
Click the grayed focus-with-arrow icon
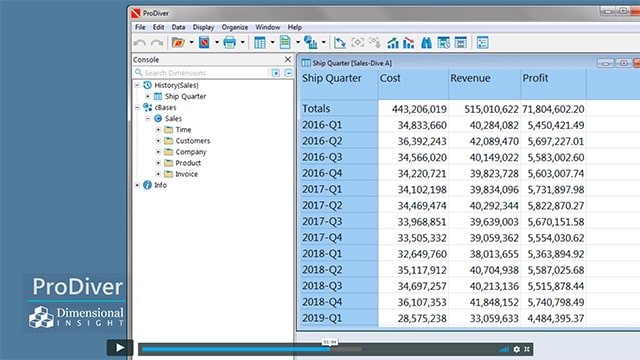[375, 42]
